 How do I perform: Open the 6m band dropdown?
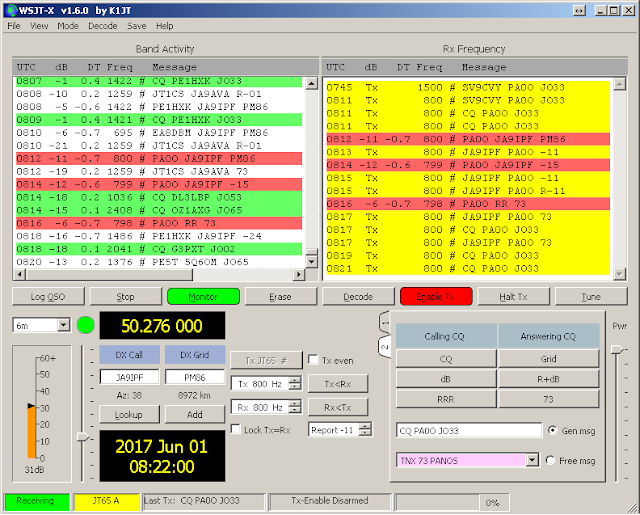(x=63, y=325)
